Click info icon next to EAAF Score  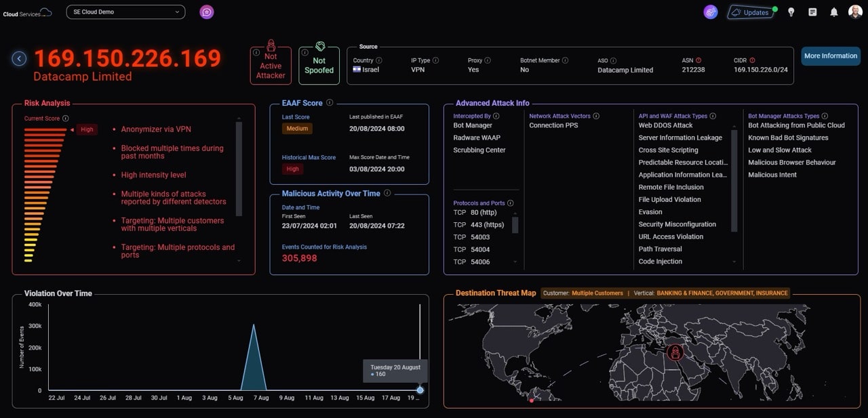tap(330, 103)
